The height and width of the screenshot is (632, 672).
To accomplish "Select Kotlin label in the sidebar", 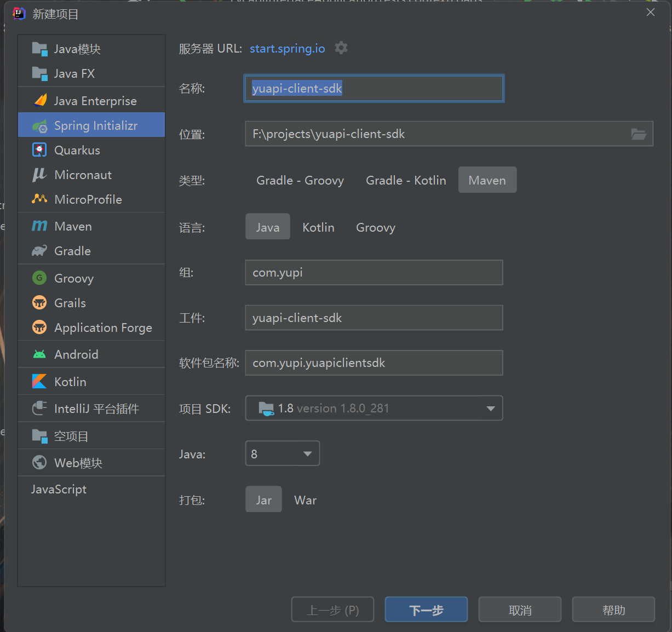I will tap(71, 381).
